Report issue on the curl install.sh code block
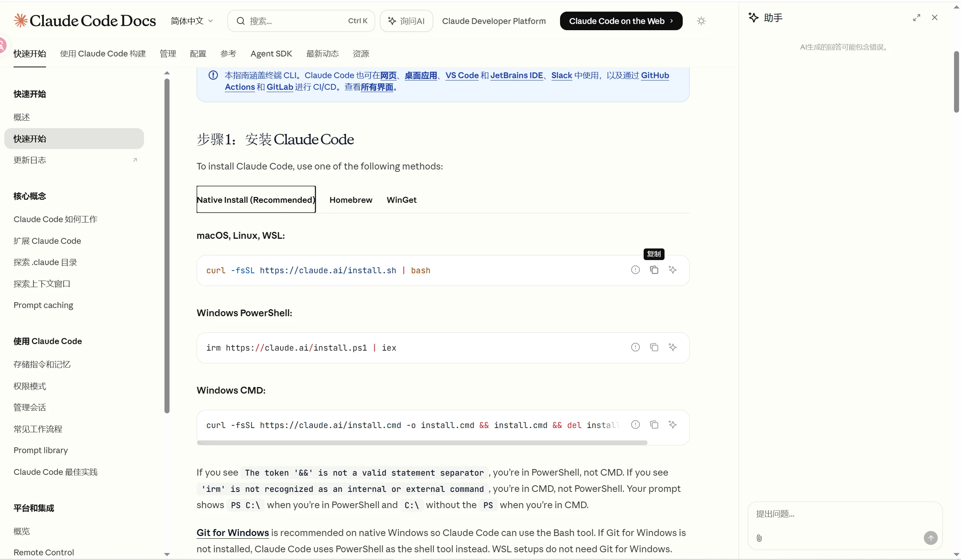Screen dimensions: 961x560 [636, 270]
